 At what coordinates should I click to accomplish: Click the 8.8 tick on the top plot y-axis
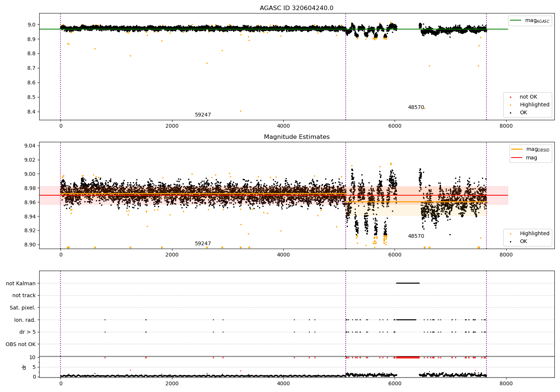pyautogui.click(x=31, y=54)
